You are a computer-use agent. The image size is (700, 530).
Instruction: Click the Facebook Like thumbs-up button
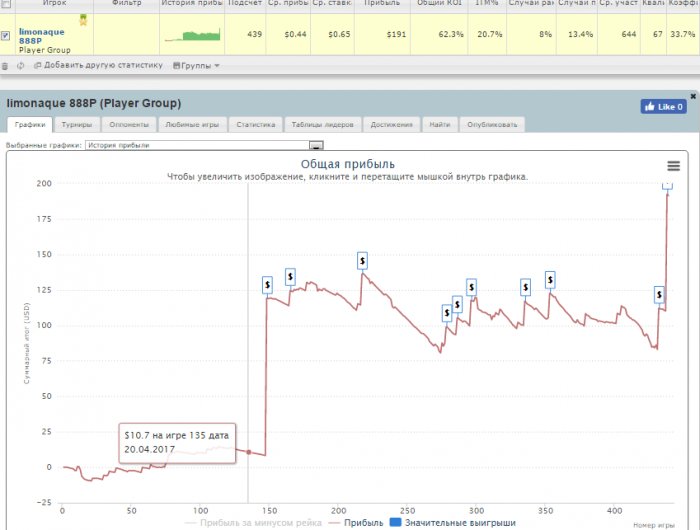663,107
